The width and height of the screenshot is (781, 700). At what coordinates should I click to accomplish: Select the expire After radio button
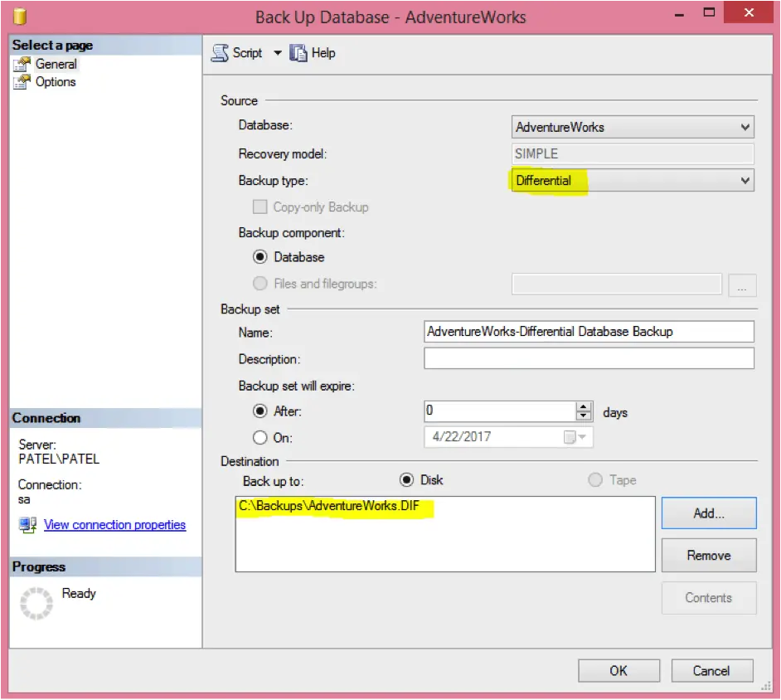pyautogui.click(x=260, y=411)
